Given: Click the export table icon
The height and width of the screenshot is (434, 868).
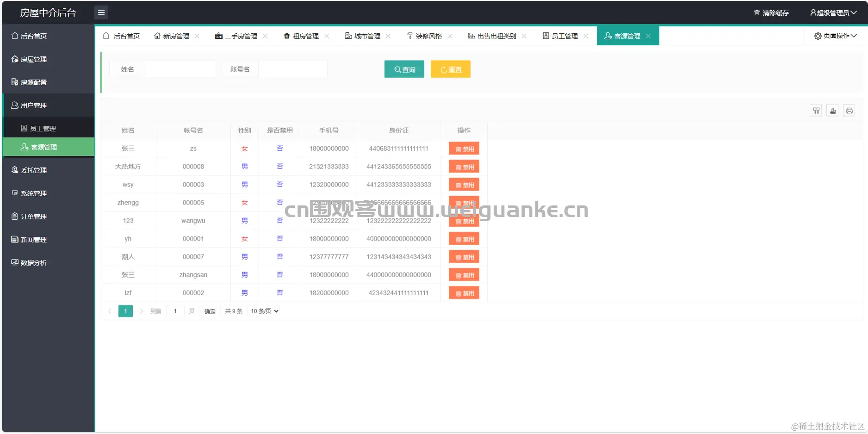Looking at the screenshot, I should [x=833, y=111].
